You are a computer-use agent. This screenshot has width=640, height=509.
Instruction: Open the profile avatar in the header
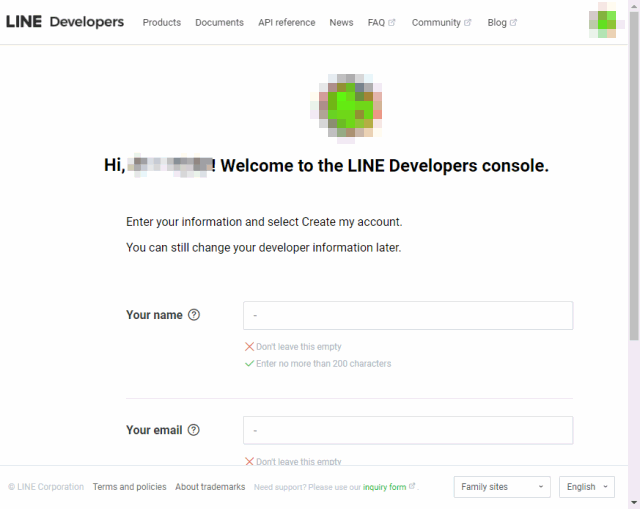point(603,22)
